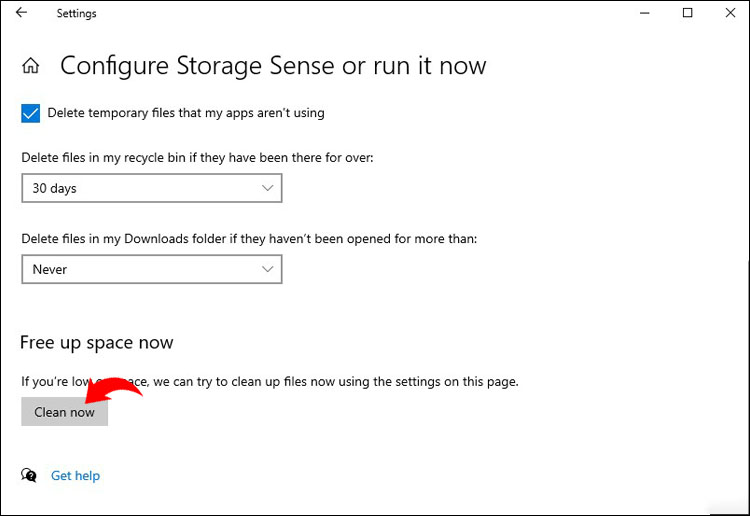Open the Get help link
Screen dimensions: 750x516
(x=76, y=476)
